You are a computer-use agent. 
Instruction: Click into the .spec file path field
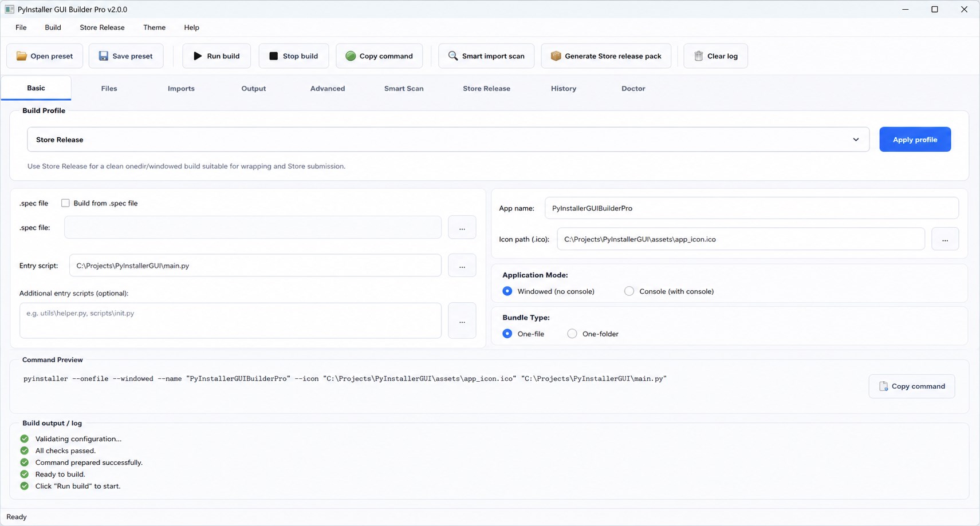(x=253, y=228)
